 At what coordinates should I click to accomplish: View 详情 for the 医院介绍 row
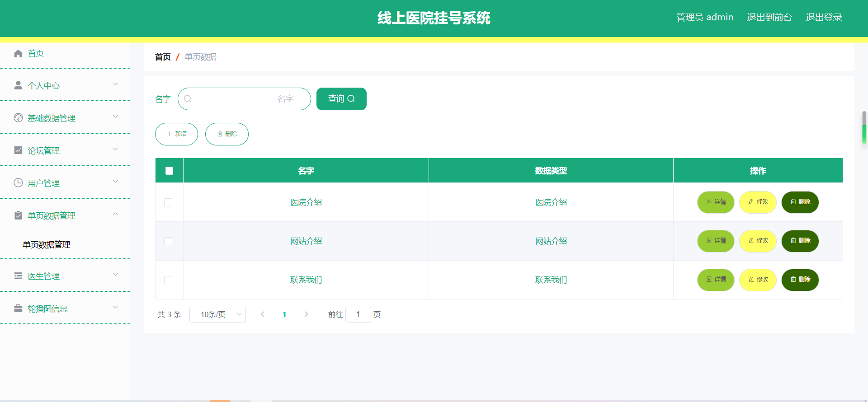pos(716,202)
